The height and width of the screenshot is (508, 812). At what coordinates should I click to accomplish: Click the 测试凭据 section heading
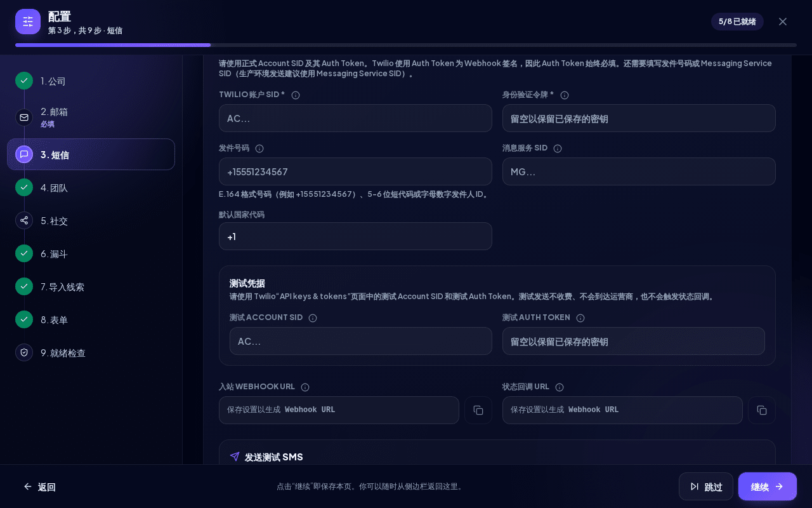click(x=247, y=283)
